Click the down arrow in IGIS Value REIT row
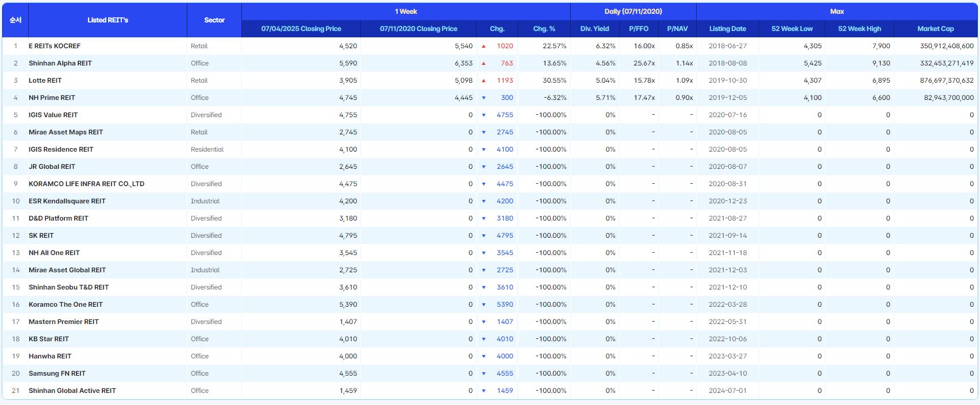Screen dimensions: 980x405 point(484,115)
